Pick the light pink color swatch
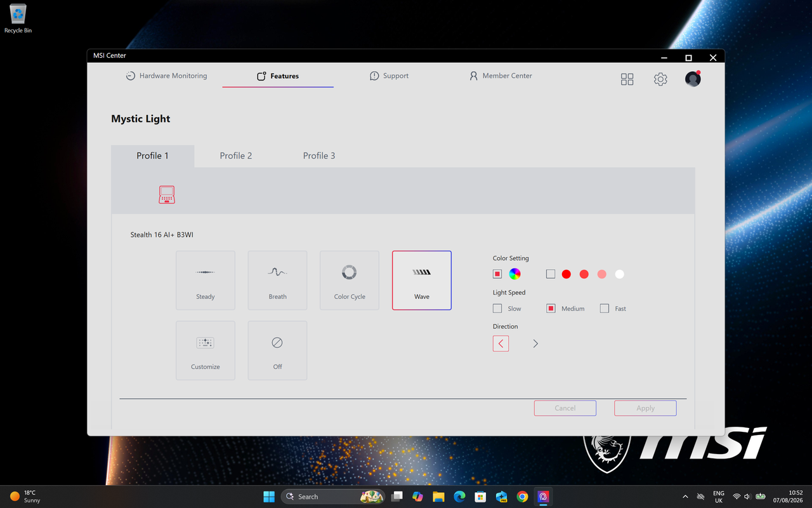The width and height of the screenshot is (812, 508). click(x=602, y=274)
